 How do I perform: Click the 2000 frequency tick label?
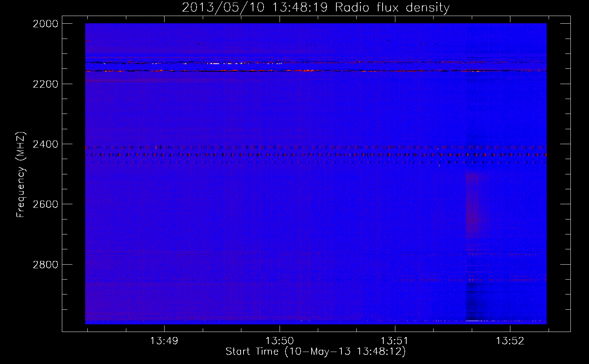coord(45,24)
